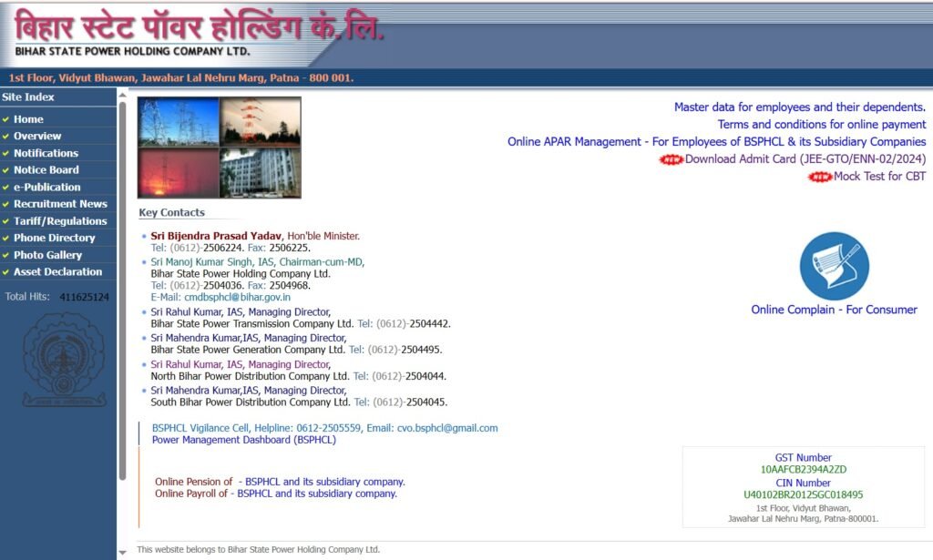Image resolution: width=933 pixels, height=560 pixels.
Task: Click the Bihar State Power Holding Hindi logo
Action: coord(200,26)
